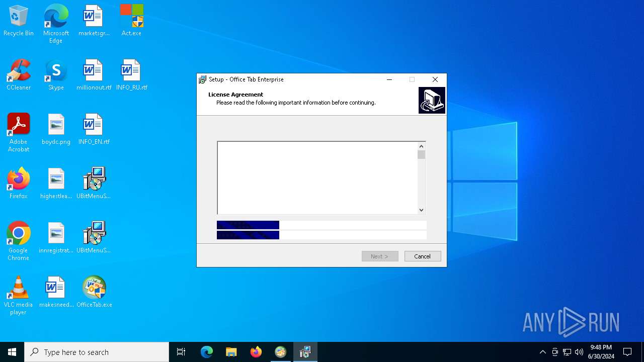Open the network status tray icon
The width and height of the screenshot is (644, 362).
pos(567,352)
